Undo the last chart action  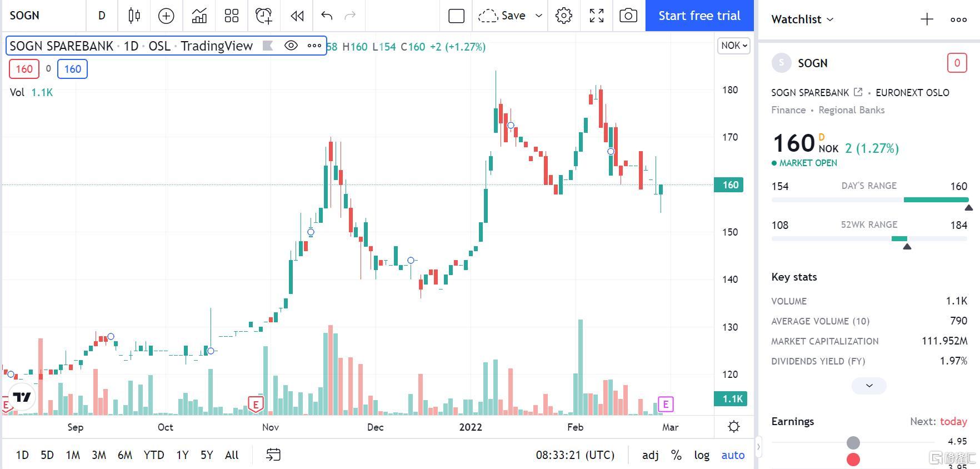click(x=327, y=16)
